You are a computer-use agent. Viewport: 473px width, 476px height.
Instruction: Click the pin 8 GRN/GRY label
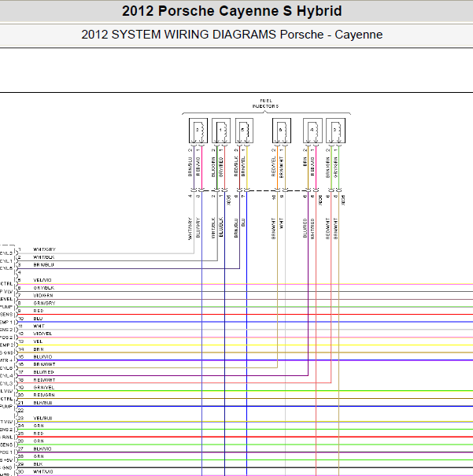(x=44, y=303)
